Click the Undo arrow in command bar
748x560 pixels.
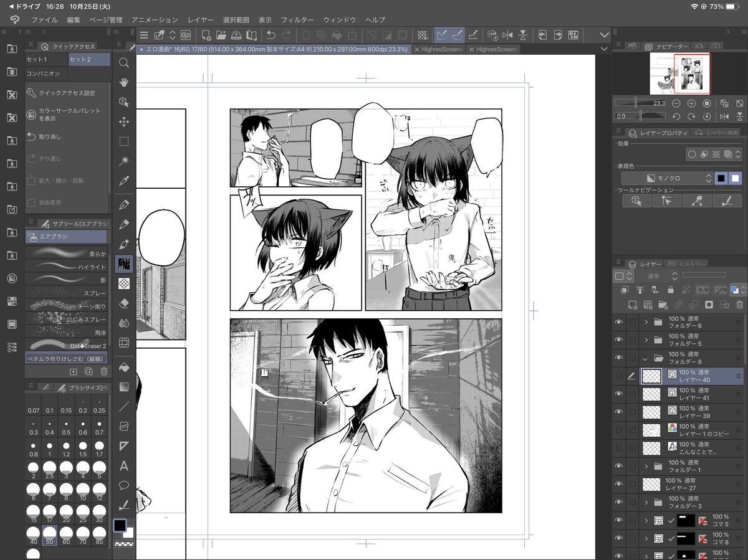pyautogui.click(x=271, y=35)
